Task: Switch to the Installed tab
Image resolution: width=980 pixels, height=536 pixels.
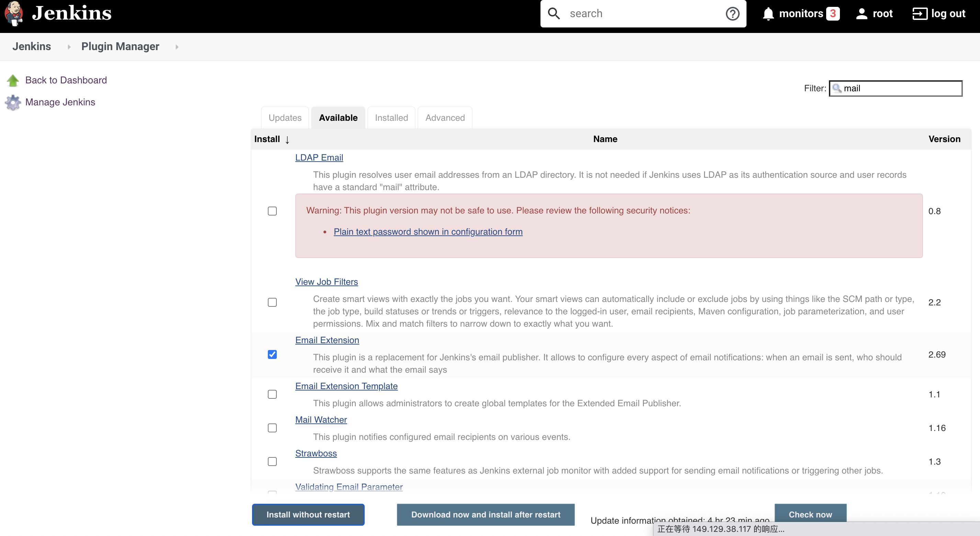Action: pos(391,118)
